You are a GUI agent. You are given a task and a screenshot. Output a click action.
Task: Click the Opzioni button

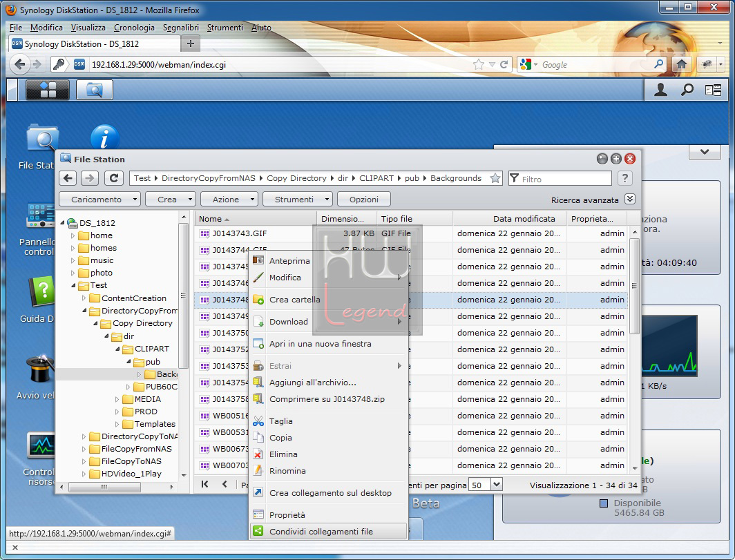point(364,199)
